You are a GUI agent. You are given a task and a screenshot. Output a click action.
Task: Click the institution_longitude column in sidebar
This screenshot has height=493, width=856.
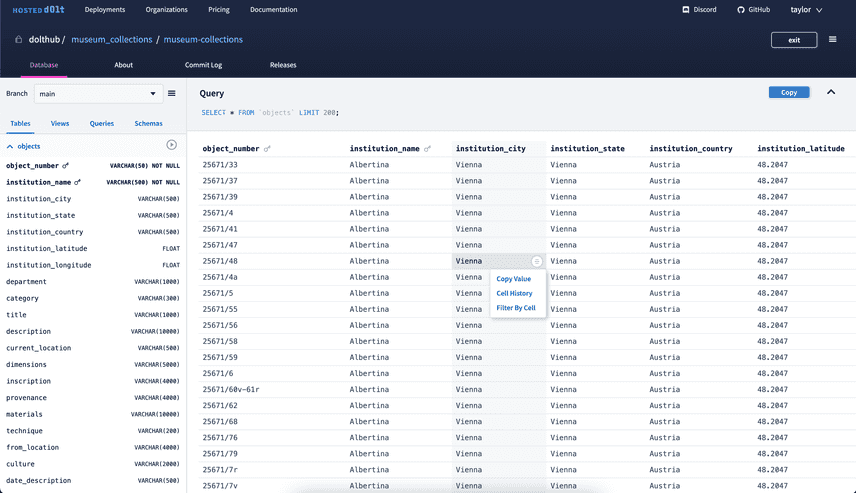point(49,265)
